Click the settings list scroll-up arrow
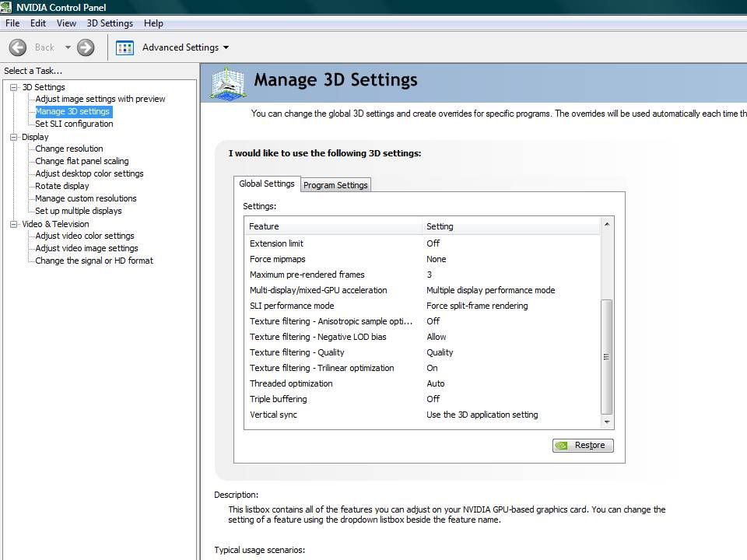The image size is (747, 560). (607, 224)
